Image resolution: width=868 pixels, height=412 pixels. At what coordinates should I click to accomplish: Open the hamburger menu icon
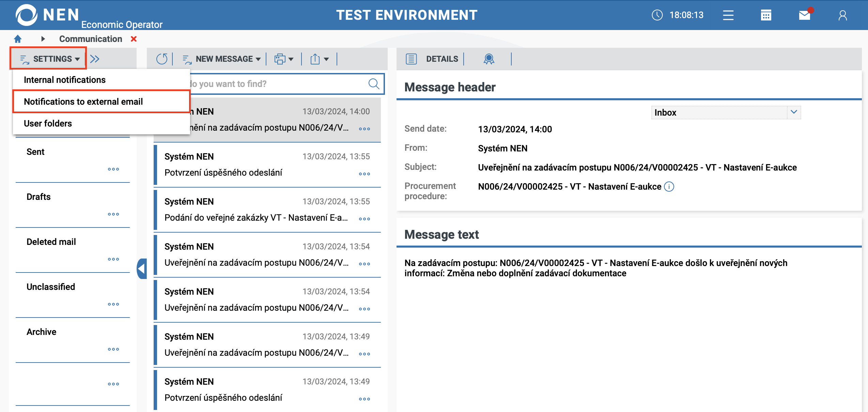point(728,15)
